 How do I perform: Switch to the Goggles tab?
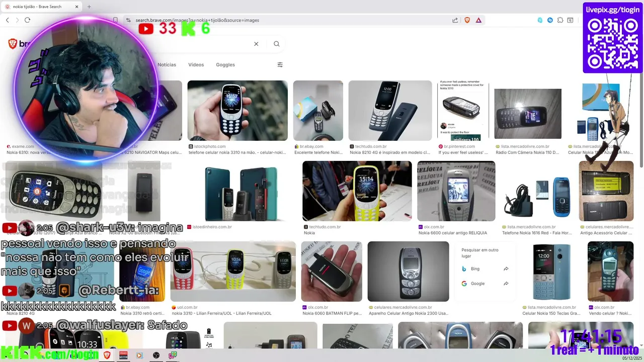pyautogui.click(x=225, y=65)
